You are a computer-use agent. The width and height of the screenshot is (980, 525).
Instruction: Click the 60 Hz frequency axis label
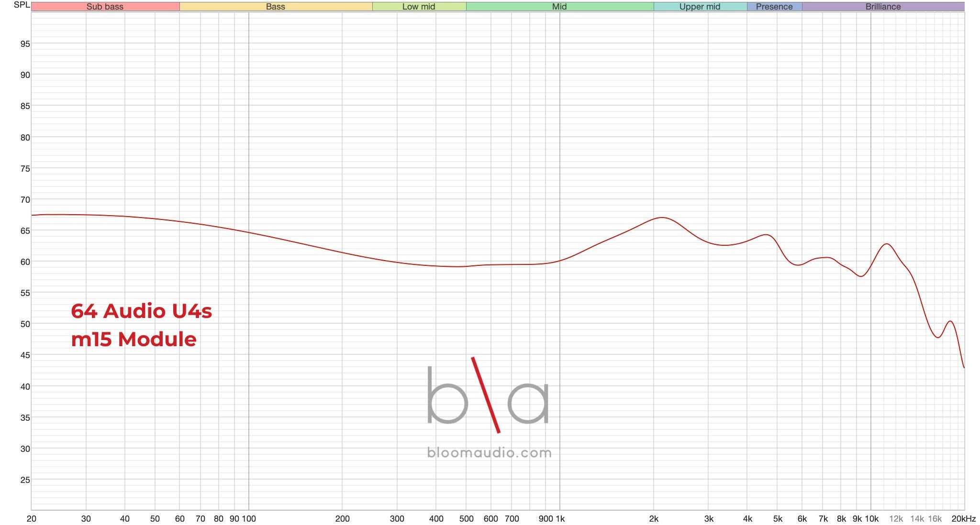tap(180, 519)
